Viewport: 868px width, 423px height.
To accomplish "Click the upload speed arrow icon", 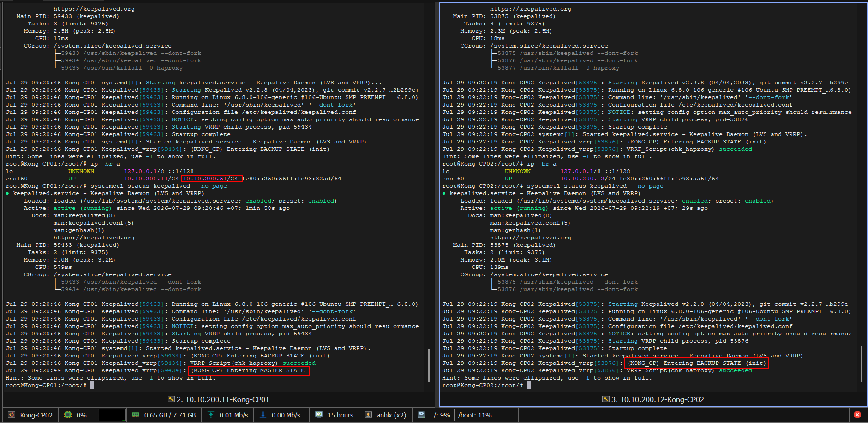I will pos(211,415).
